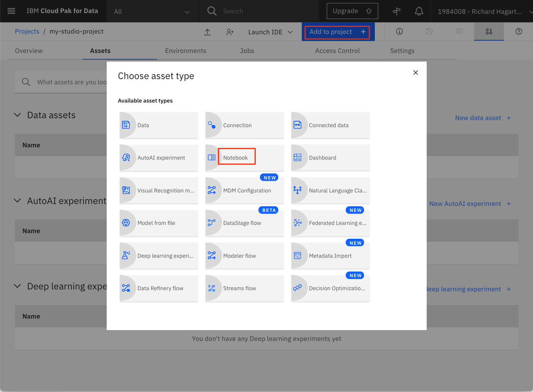Click the new Deep learning experiment link
This screenshot has height=392, width=533.
469,289
